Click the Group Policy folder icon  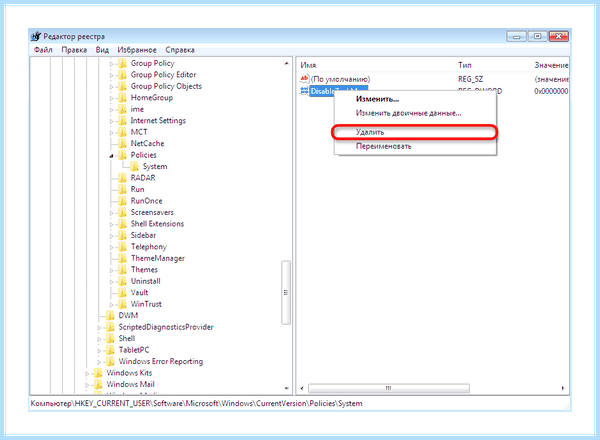point(122,64)
